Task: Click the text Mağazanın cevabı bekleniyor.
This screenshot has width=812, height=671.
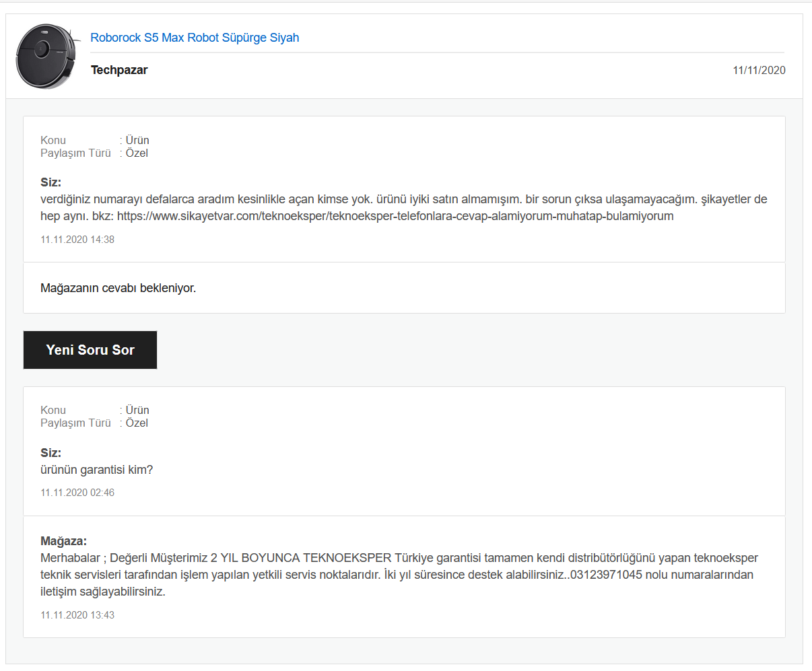Action: 118,288
